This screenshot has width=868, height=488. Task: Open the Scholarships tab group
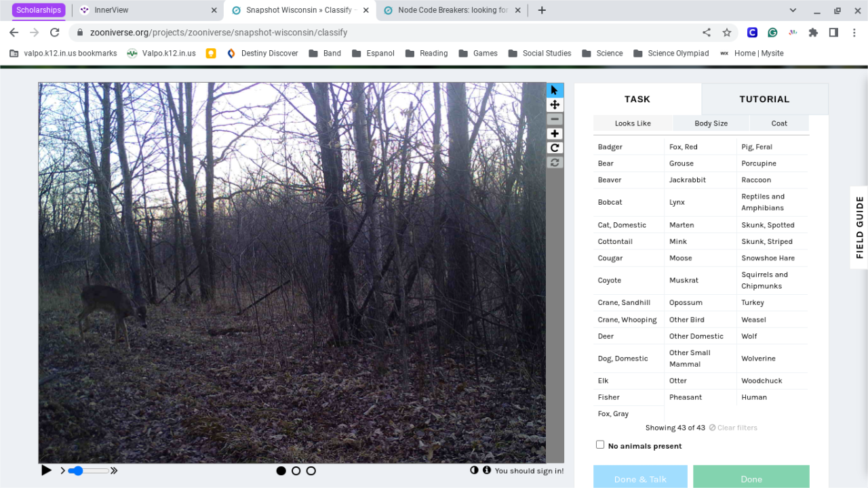[x=39, y=10]
